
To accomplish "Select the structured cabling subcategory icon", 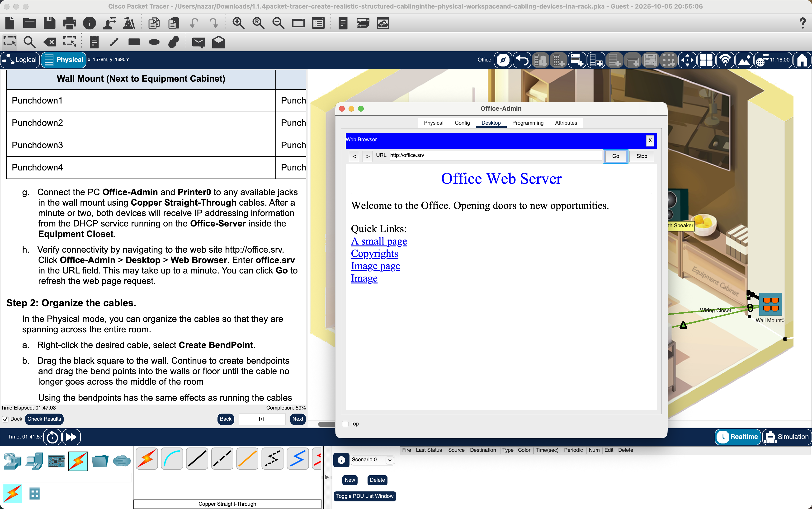I will pyautogui.click(x=34, y=494).
